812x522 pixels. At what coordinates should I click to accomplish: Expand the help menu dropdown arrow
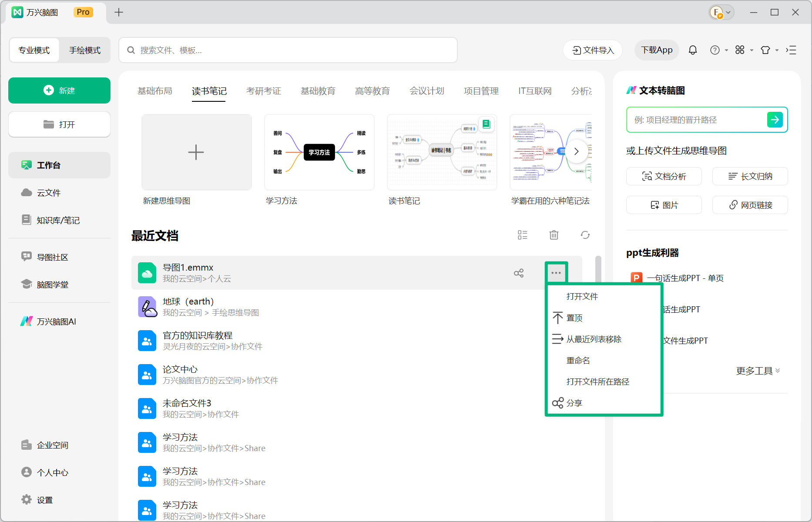[x=726, y=50]
